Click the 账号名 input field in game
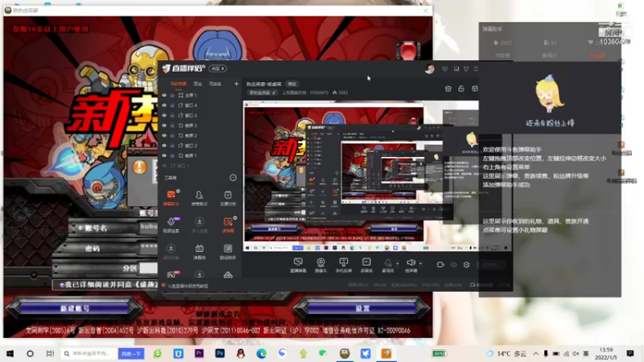This screenshot has width=644, height=362. (x=149, y=227)
